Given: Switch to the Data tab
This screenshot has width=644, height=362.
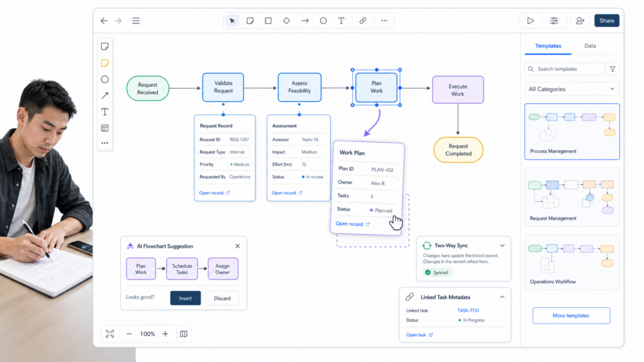Looking at the screenshot, I should (590, 46).
